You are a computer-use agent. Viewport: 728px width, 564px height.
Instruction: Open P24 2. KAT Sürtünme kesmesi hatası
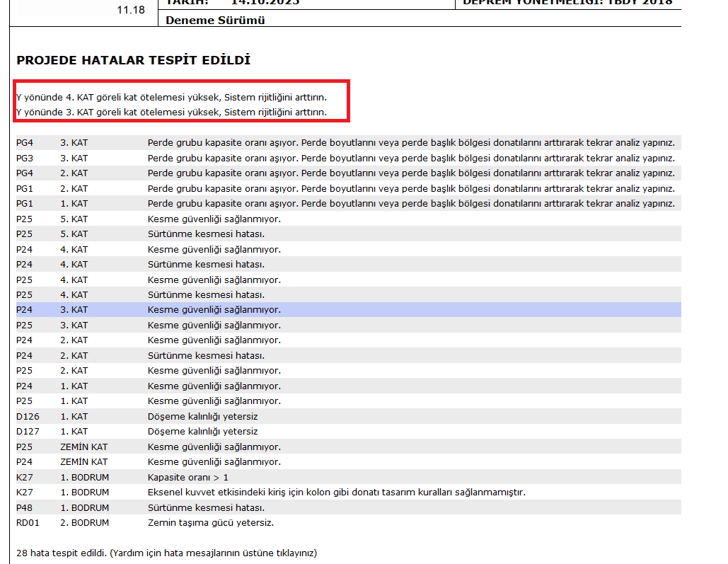(x=206, y=356)
